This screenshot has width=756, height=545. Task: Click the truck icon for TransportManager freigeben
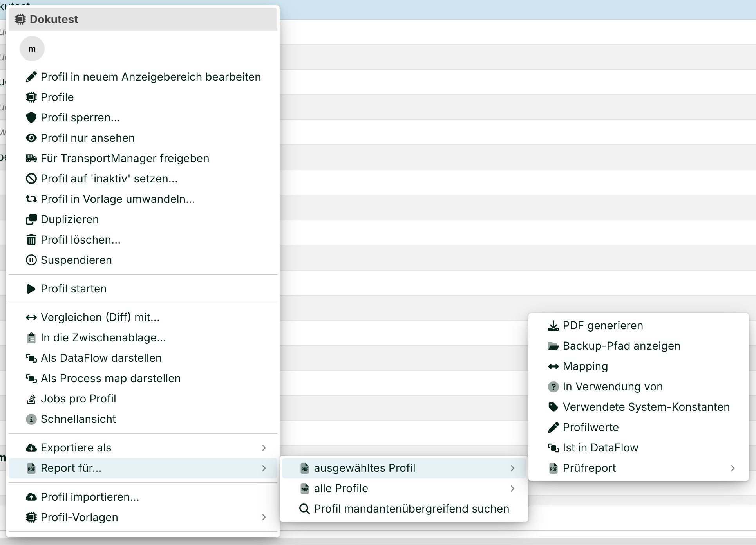[31, 158]
